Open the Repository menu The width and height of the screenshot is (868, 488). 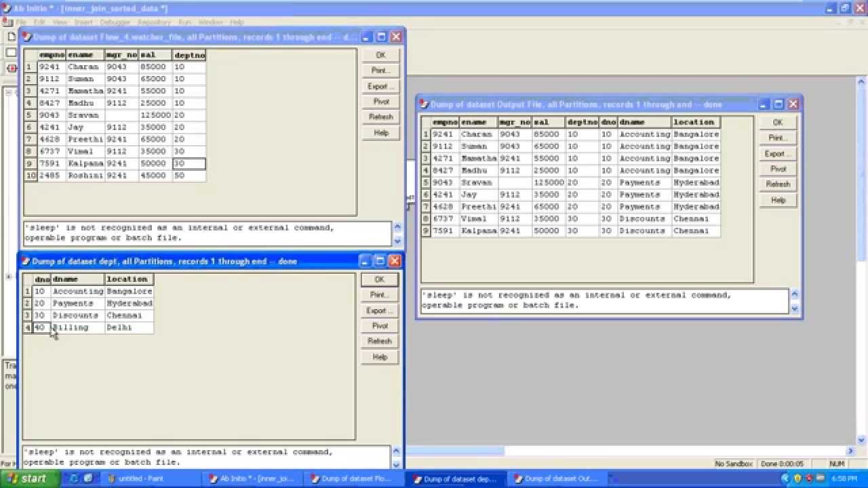155,22
